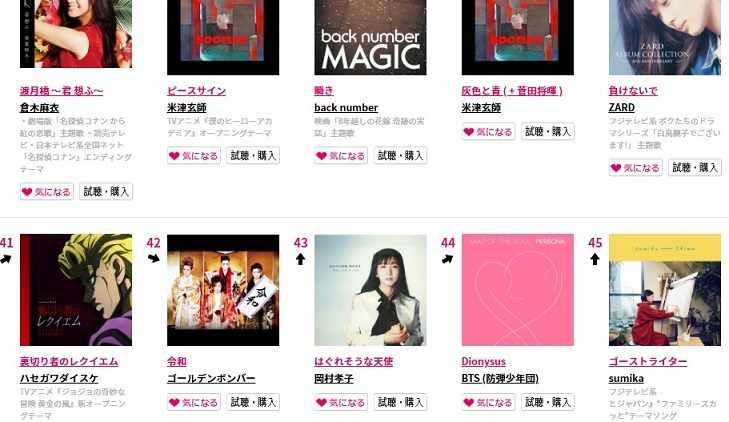Click the heart icon beside BTS Dionysus
Image resolution: width=729 pixels, height=422 pixels.
(x=469, y=402)
